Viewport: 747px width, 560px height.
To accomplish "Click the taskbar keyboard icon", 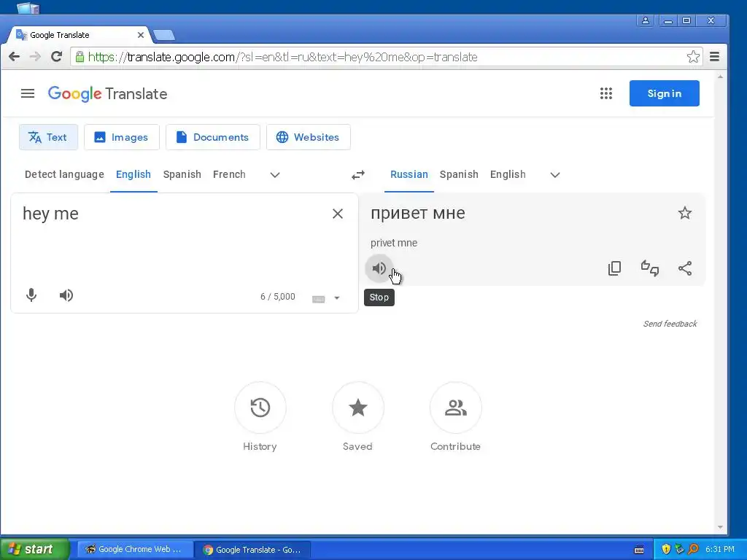I will [x=639, y=550].
